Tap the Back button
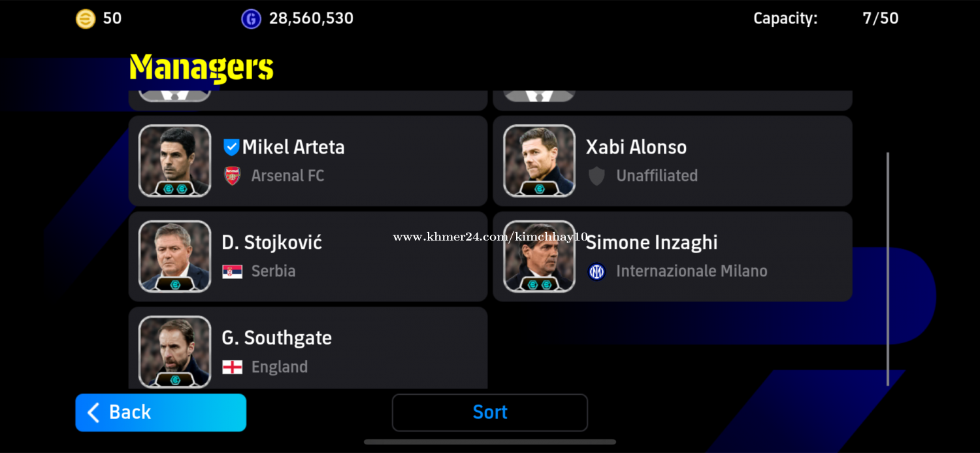Screen dimensions: 980x453 161,412
